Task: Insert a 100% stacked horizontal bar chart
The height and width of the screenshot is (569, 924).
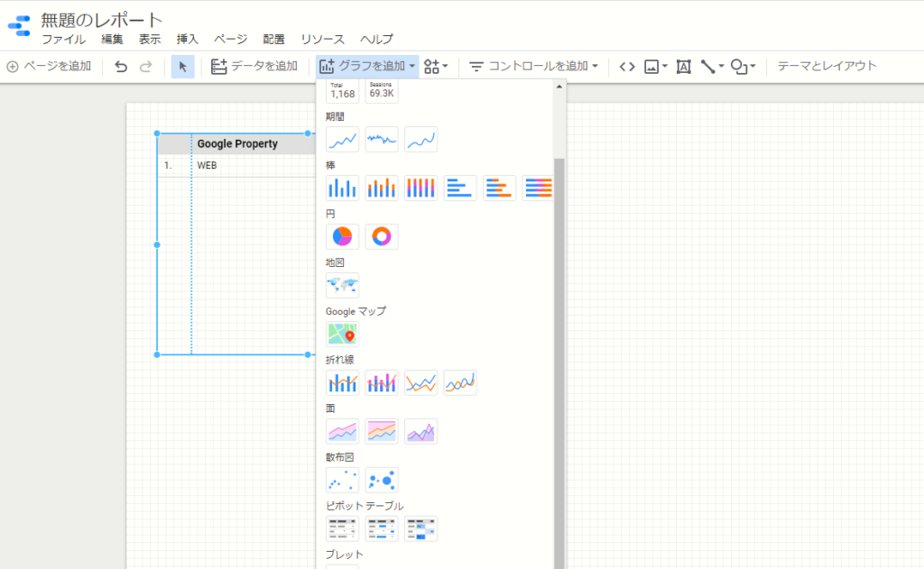Action: point(538,188)
